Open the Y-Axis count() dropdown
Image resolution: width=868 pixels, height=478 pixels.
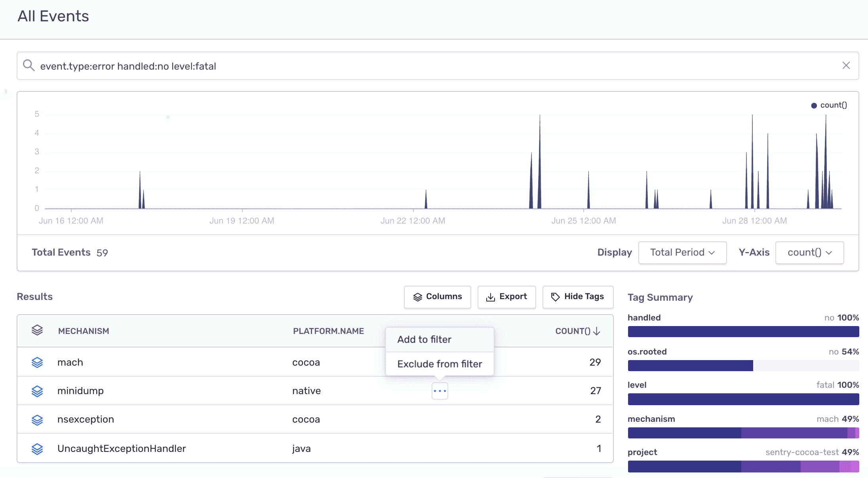(809, 252)
